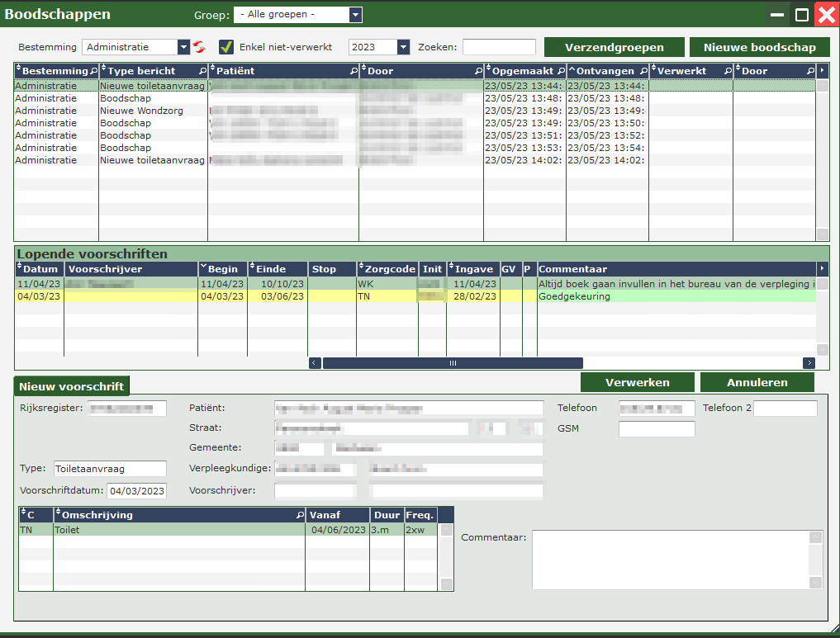Click the Verzendgroepen button
This screenshot has width=840, height=638.
(615, 47)
